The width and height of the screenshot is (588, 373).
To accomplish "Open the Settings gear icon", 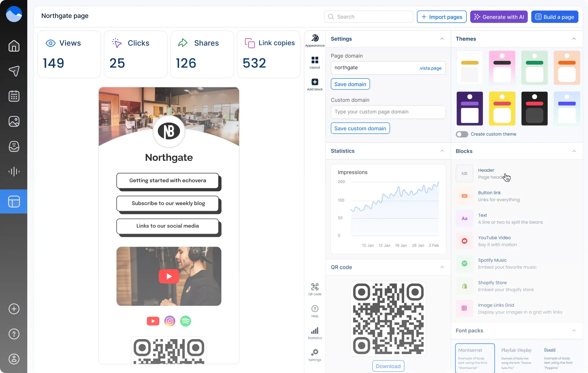I will 314,354.
